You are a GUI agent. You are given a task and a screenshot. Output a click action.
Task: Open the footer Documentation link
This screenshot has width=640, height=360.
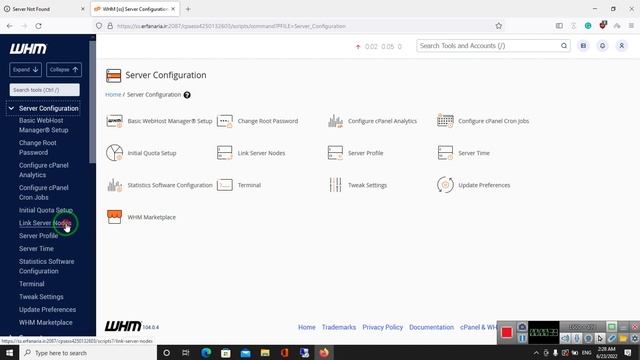click(431, 327)
